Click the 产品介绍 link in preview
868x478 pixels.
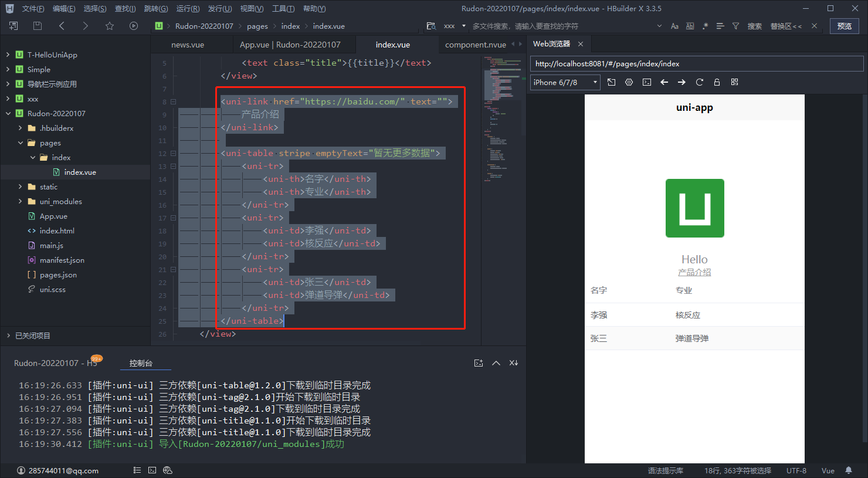coord(694,272)
